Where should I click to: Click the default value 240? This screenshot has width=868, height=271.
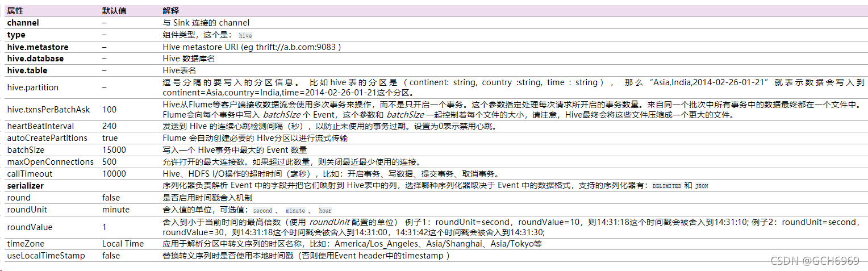pyautogui.click(x=109, y=126)
